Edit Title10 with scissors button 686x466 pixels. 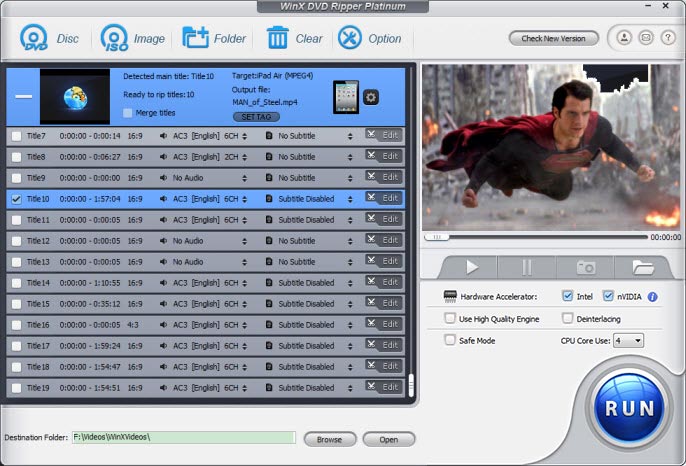pyautogui.click(x=384, y=198)
